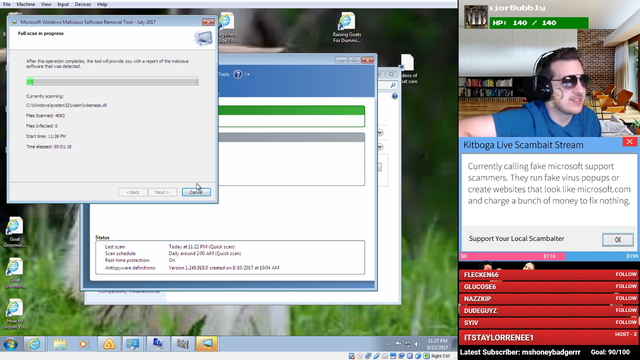This screenshot has width=640, height=360.
Task: Open the Action Center flag icon
Action: pos(398,344)
